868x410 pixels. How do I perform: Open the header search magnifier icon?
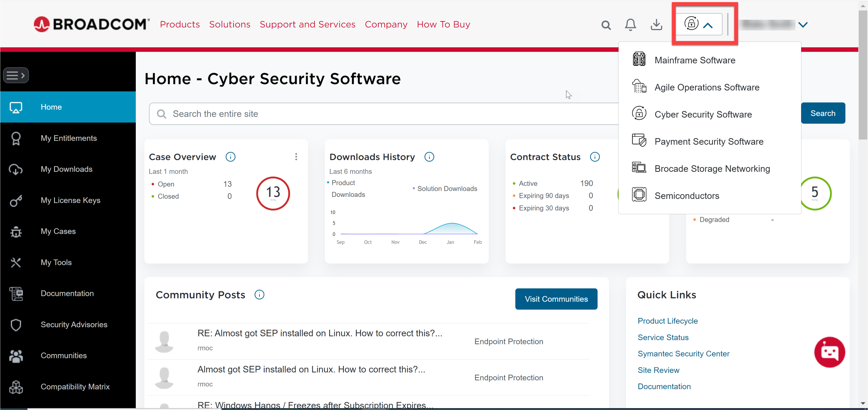point(606,25)
